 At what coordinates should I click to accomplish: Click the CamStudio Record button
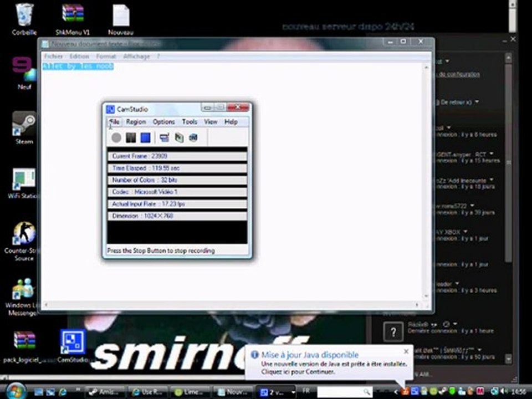point(116,137)
